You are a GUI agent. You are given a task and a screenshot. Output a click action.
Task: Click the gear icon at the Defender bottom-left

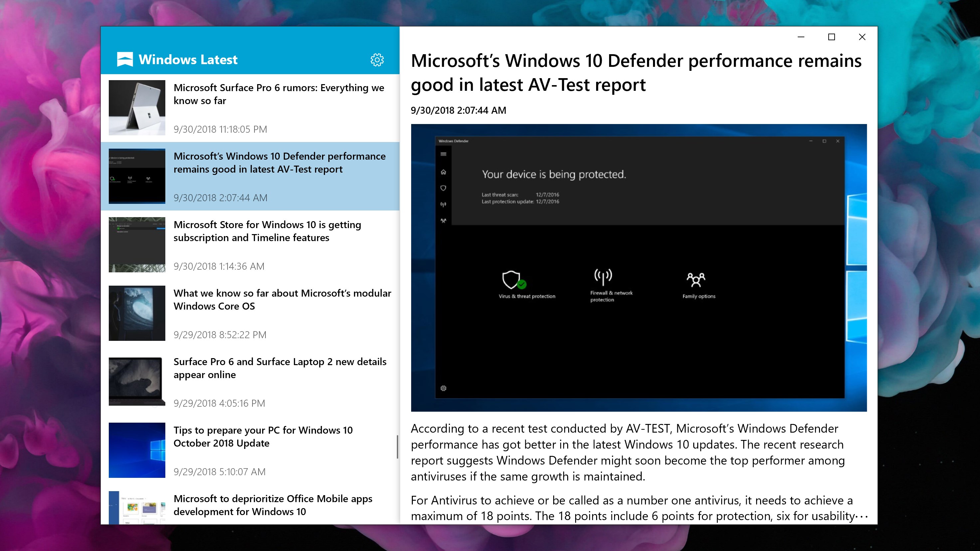point(443,388)
